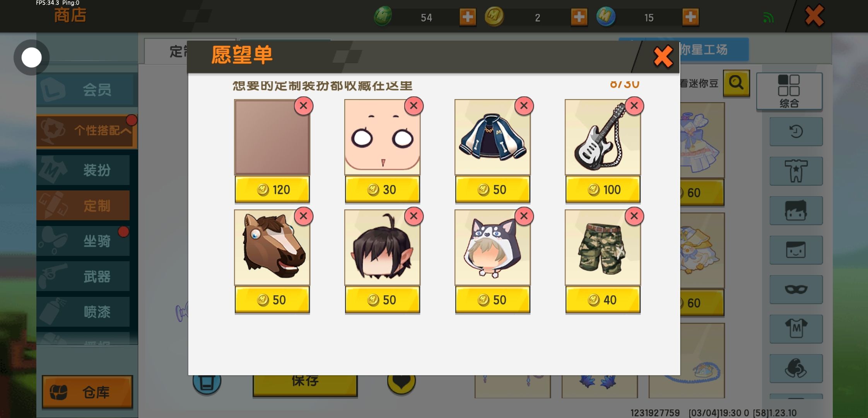Open the magnifier search icon

pos(736,83)
